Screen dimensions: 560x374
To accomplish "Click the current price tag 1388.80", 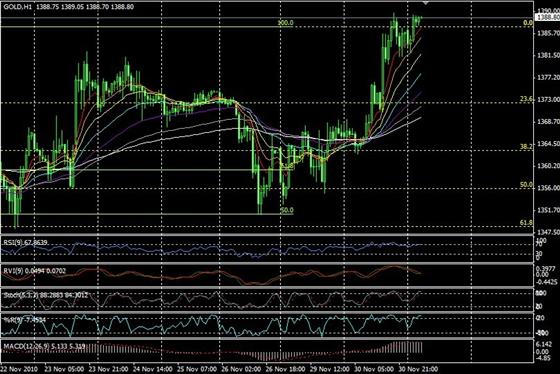I will (548, 17).
